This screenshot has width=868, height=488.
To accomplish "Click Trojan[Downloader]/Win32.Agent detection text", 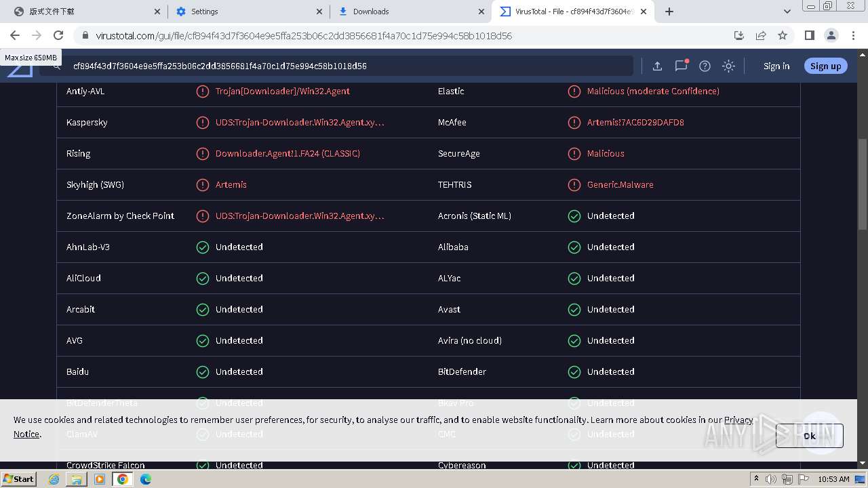I will tap(283, 91).
